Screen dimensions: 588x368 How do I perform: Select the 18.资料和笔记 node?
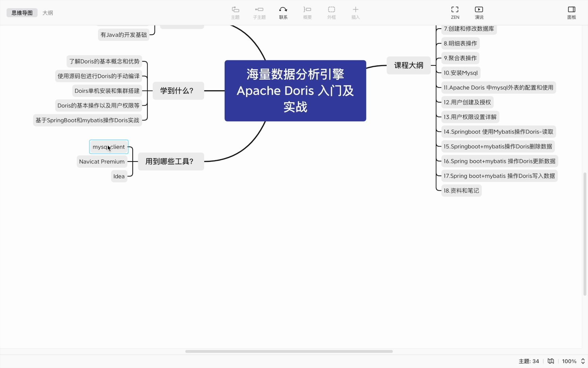[461, 190]
